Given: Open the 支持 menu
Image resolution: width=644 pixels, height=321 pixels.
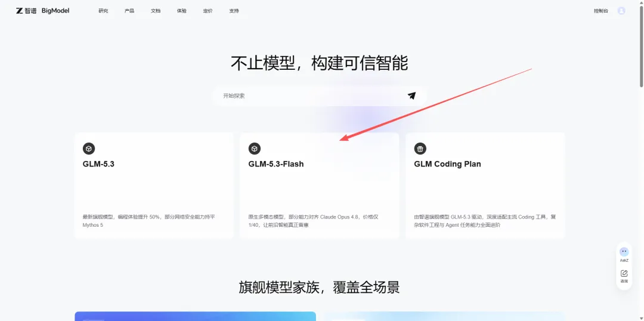Looking at the screenshot, I should point(234,11).
